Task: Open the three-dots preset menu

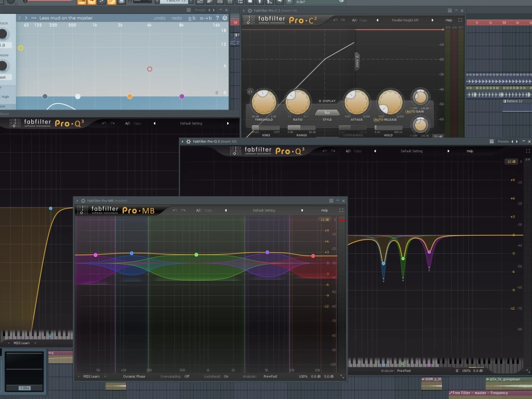Action: click(34, 18)
